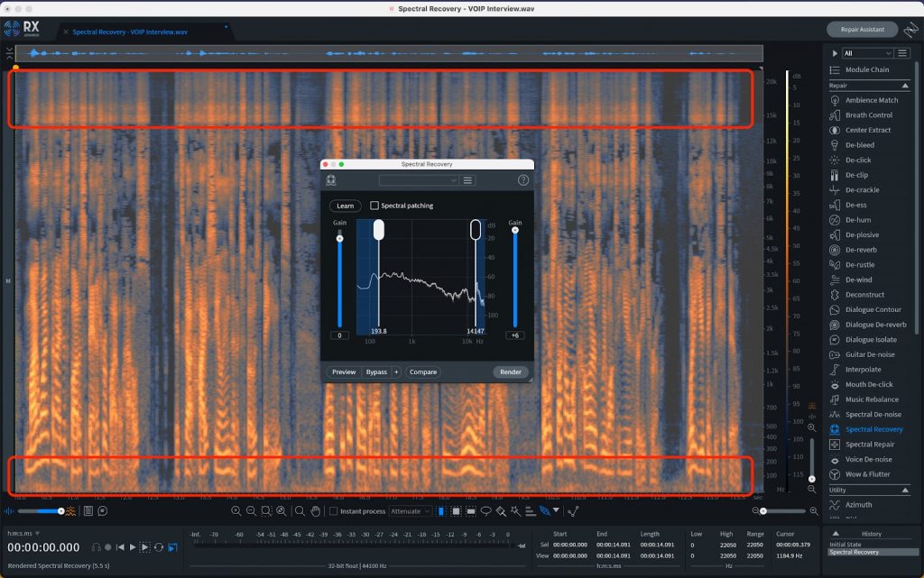Open the Attenuate mode dropdown

pos(411,511)
